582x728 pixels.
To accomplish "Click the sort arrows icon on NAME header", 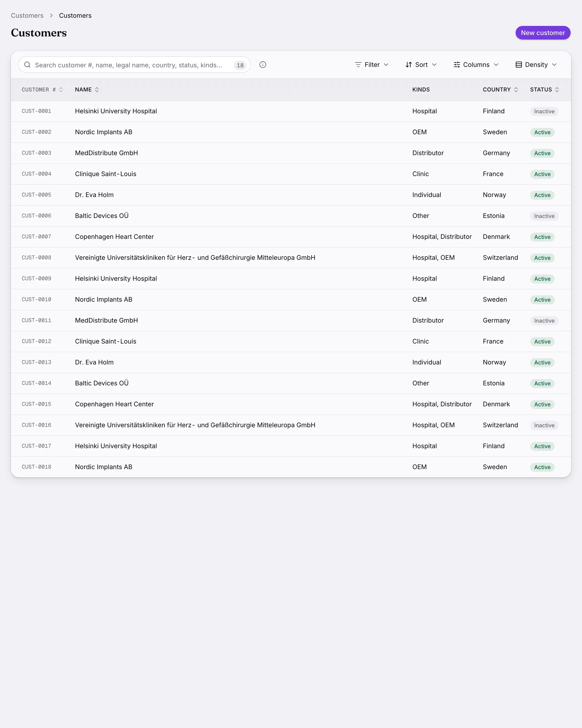I will (x=97, y=89).
